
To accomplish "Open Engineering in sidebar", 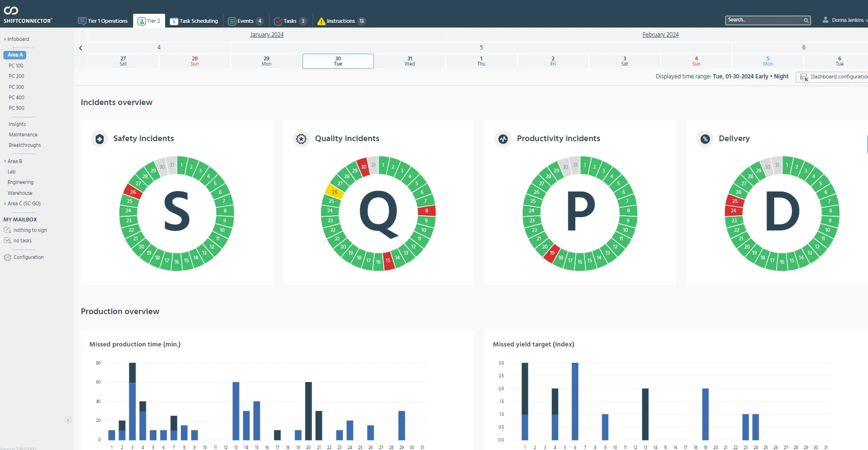I will coord(20,182).
